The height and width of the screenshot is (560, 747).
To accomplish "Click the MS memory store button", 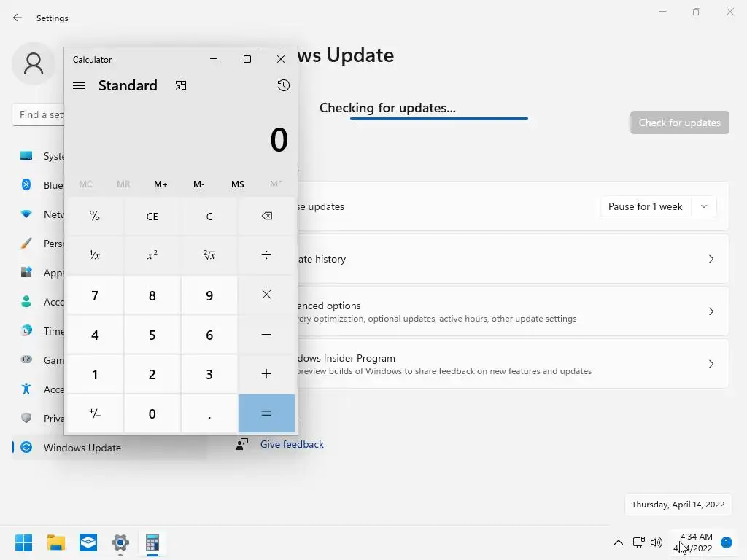I will pyautogui.click(x=237, y=184).
